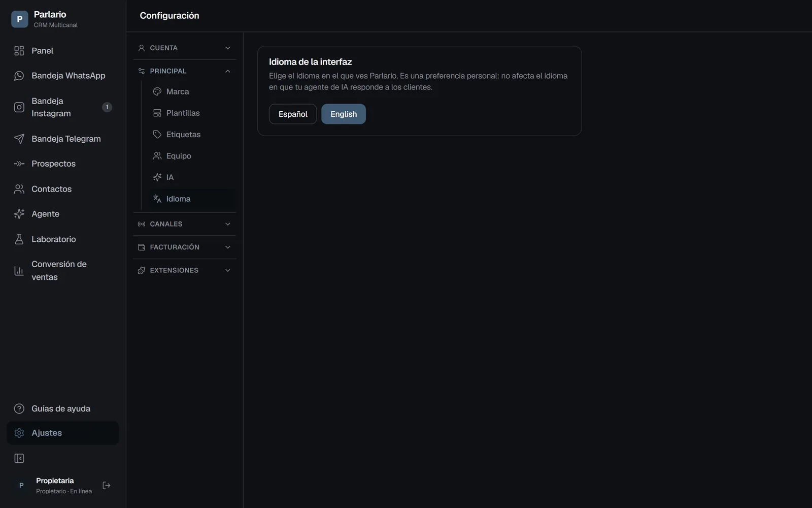The image size is (812, 508).
Task: Click the Prospectos pipeline icon
Action: click(x=19, y=164)
